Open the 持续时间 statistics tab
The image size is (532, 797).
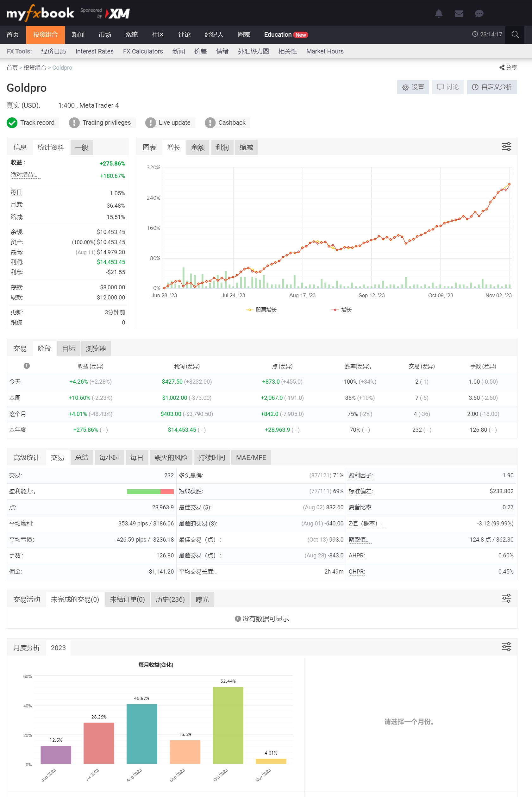click(x=212, y=457)
